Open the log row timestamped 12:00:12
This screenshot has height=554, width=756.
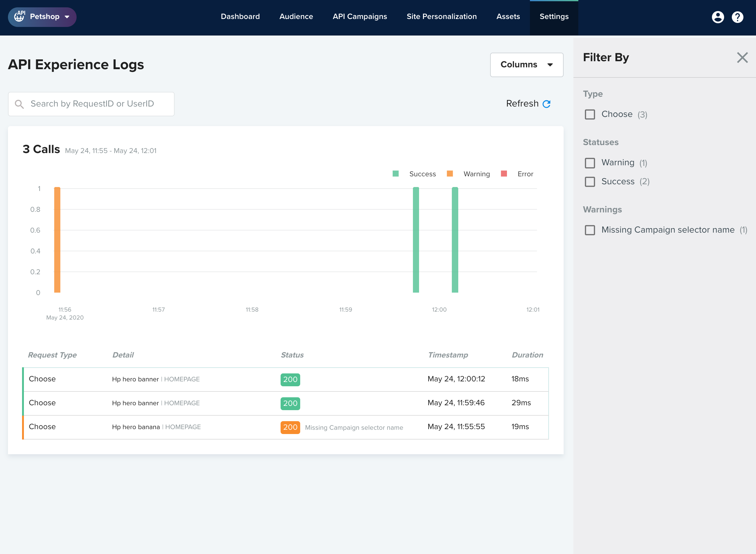[285, 379]
